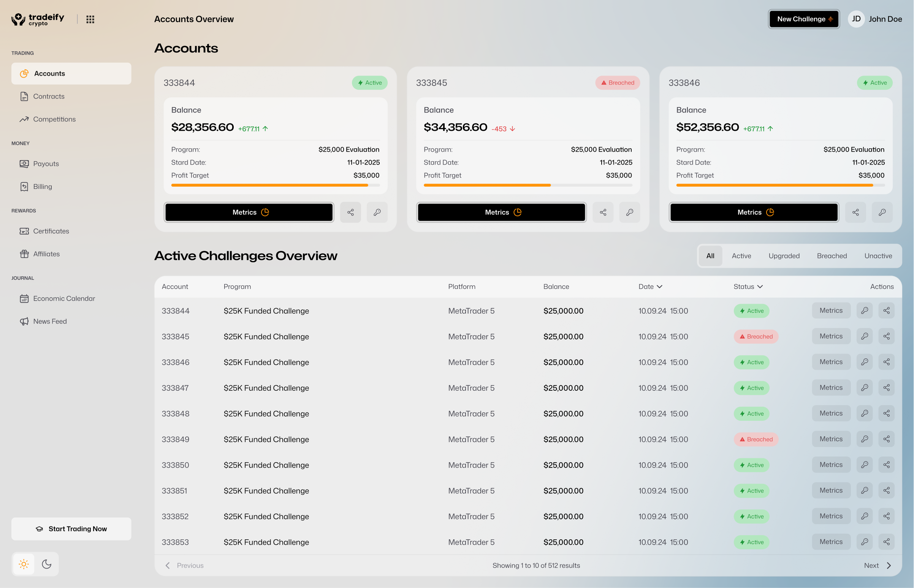Sort table by Date column chevron
Image resolution: width=914 pixels, height=588 pixels.
click(659, 286)
